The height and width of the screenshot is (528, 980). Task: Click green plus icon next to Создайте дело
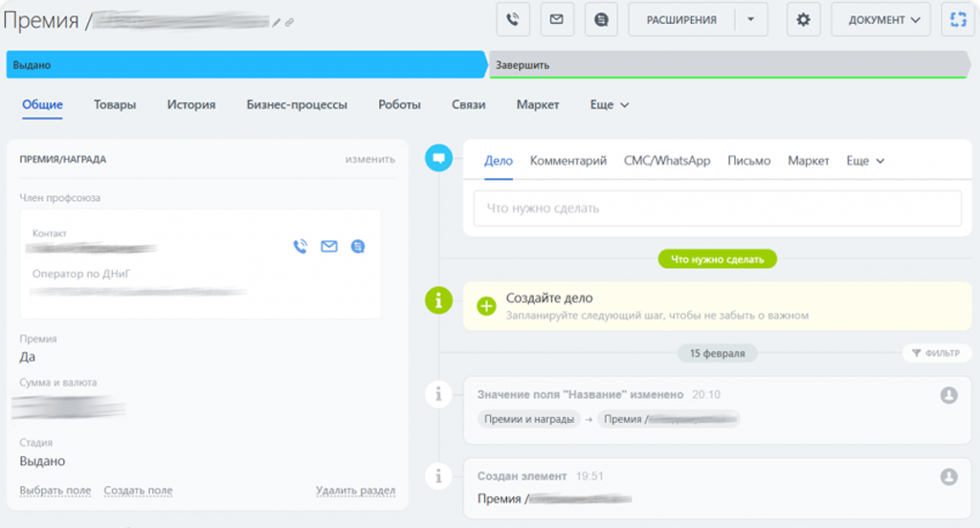(486, 306)
